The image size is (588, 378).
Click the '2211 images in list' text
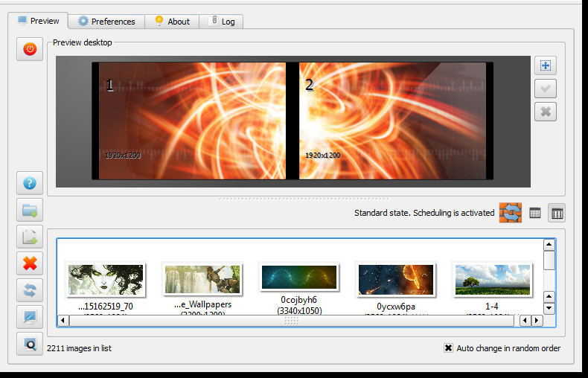click(79, 348)
